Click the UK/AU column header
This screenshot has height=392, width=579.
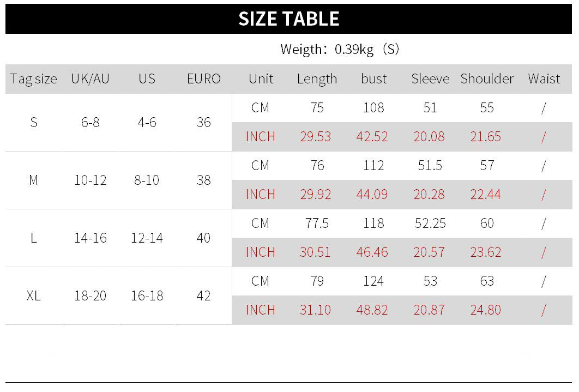[90, 79]
